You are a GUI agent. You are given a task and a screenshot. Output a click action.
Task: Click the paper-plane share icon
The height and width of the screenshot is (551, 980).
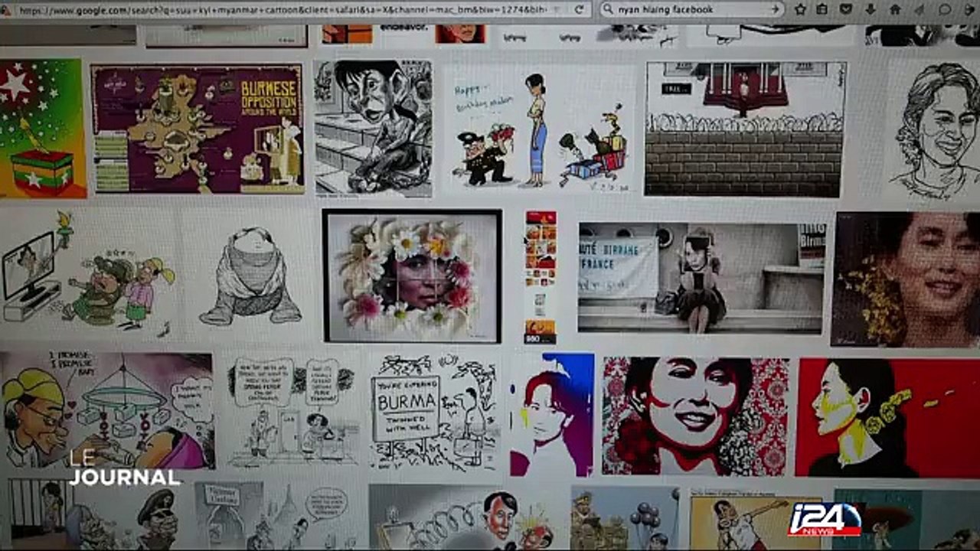click(x=920, y=9)
